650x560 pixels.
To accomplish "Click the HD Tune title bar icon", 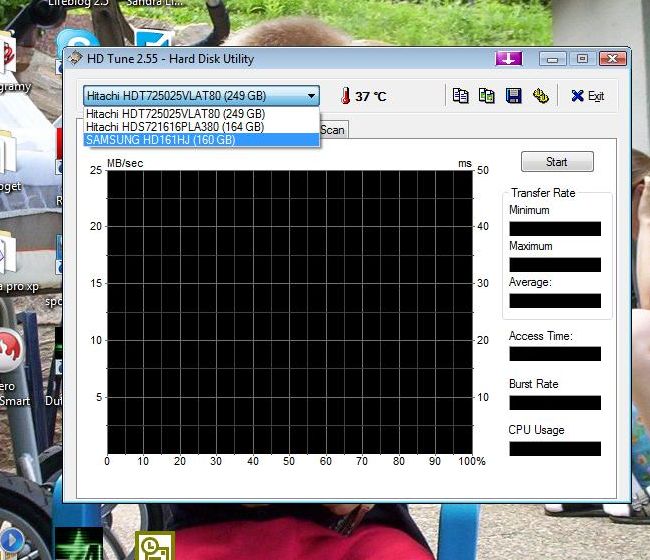I will (75, 58).
